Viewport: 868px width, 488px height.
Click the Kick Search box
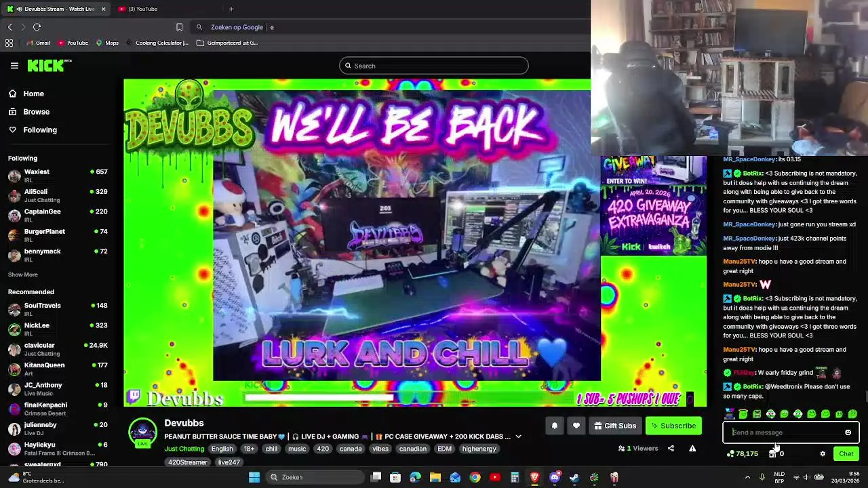[x=434, y=66]
